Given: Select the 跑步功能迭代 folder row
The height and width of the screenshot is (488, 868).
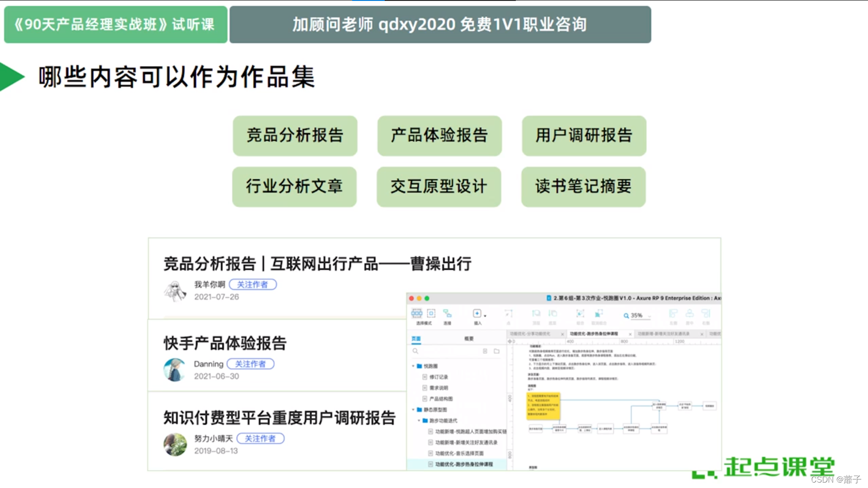Looking at the screenshot, I should tap(457, 421).
